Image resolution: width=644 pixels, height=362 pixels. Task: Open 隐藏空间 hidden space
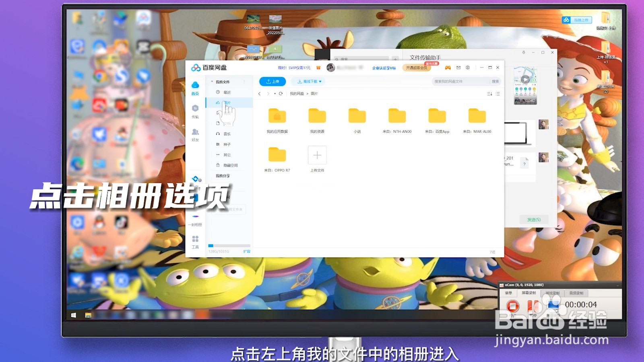click(229, 165)
